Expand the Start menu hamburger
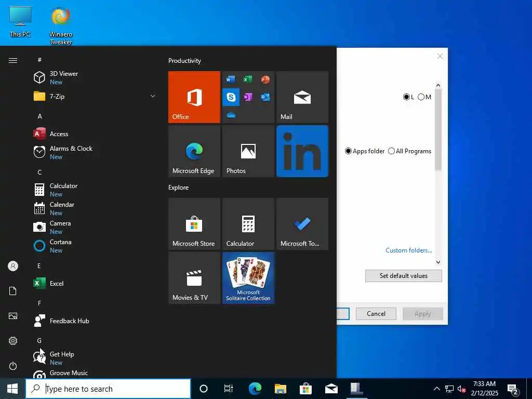 [13, 60]
